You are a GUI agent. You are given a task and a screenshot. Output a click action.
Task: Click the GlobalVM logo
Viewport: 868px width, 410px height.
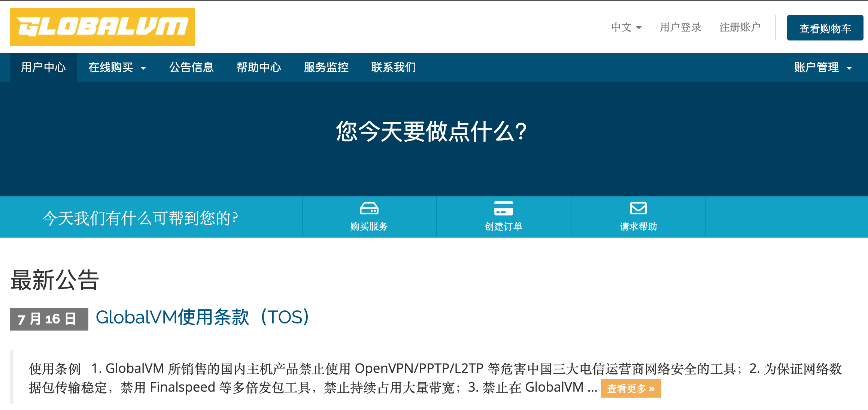click(x=102, y=27)
